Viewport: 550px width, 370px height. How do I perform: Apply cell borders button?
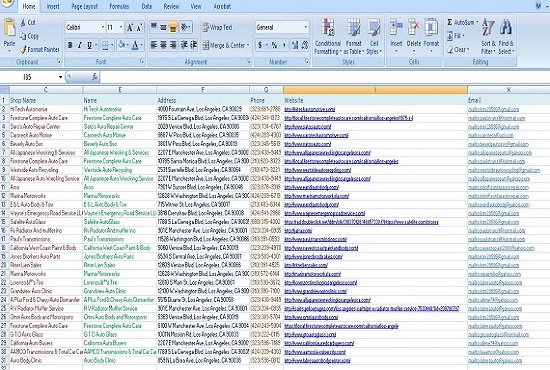105,45
